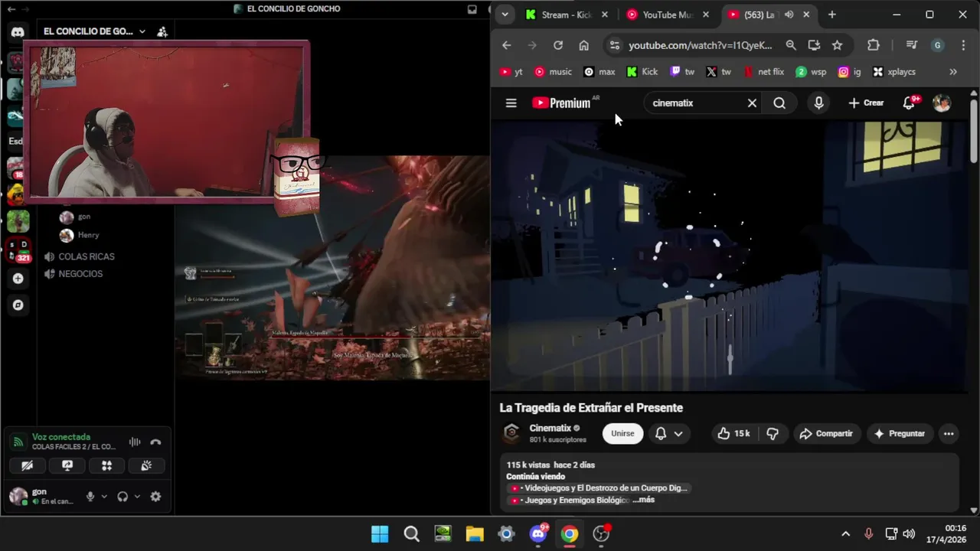Show more bookmarks chevron

click(953, 72)
